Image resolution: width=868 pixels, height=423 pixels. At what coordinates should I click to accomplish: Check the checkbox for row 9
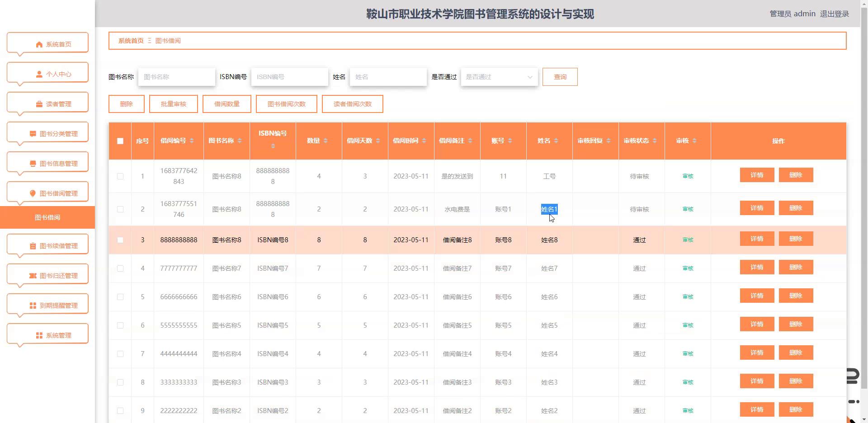tap(120, 411)
